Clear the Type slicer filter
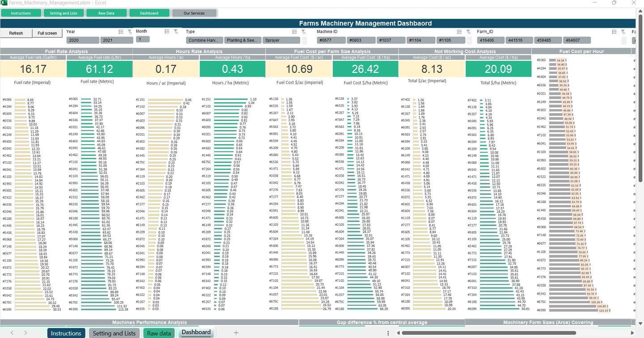 tap(304, 31)
